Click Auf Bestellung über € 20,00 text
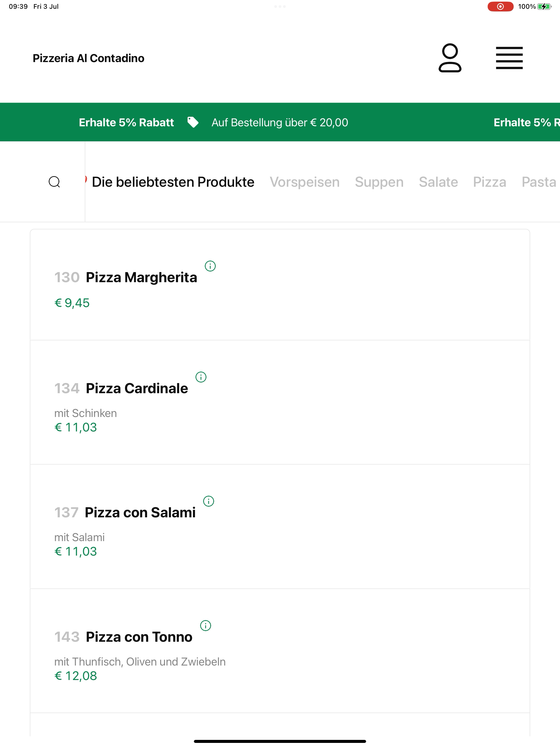The width and height of the screenshot is (560, 747). pyautogui.click(x=280, y=122)
